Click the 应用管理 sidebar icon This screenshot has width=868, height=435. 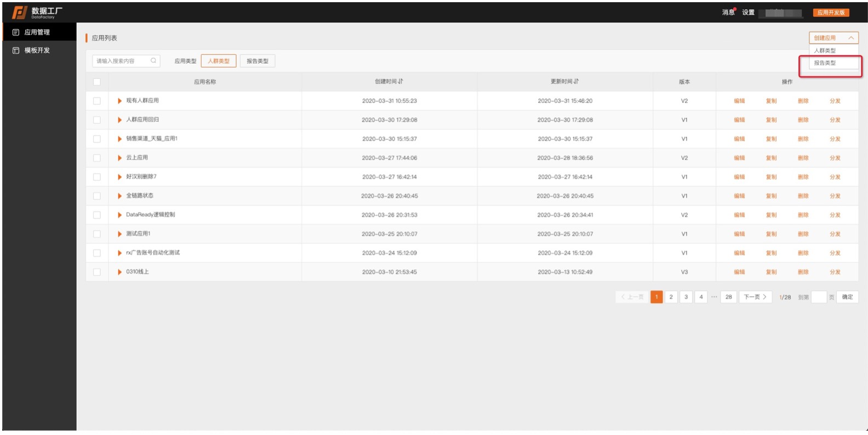[16, 32]
